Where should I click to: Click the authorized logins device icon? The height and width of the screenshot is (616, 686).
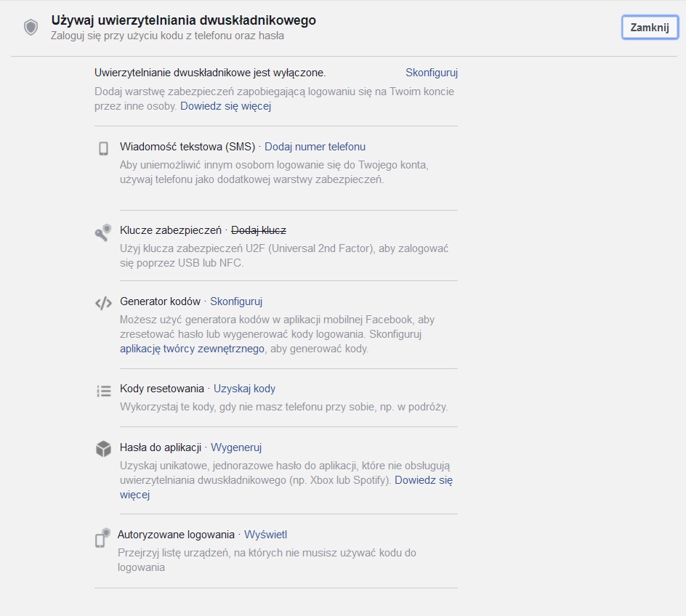point(102,538)
